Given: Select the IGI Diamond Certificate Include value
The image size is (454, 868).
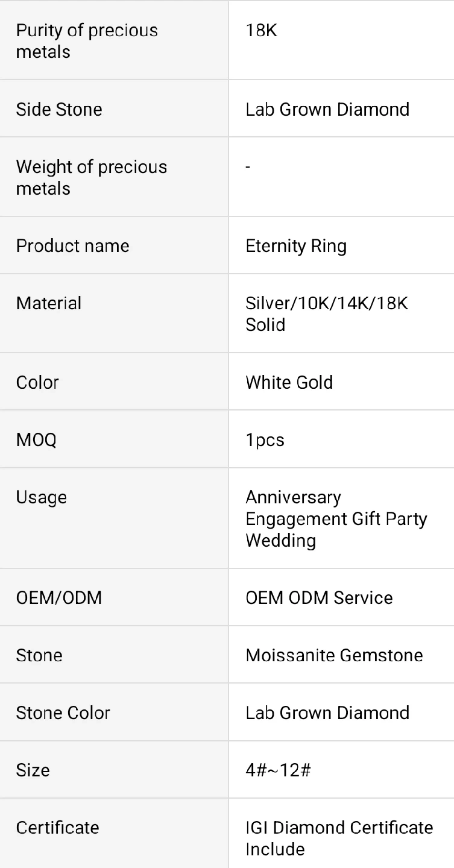Looking at the screenshot, I should [x=339, y=838].
